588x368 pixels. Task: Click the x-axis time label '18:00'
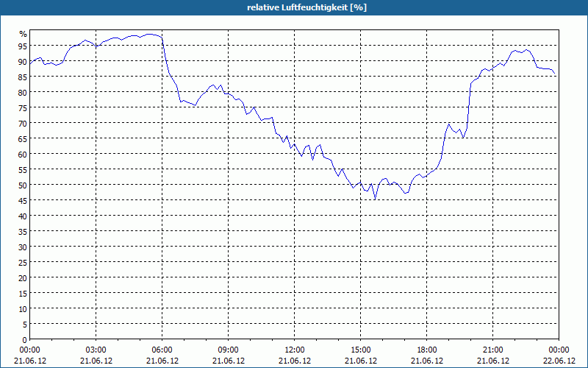(x=427, y=350)
